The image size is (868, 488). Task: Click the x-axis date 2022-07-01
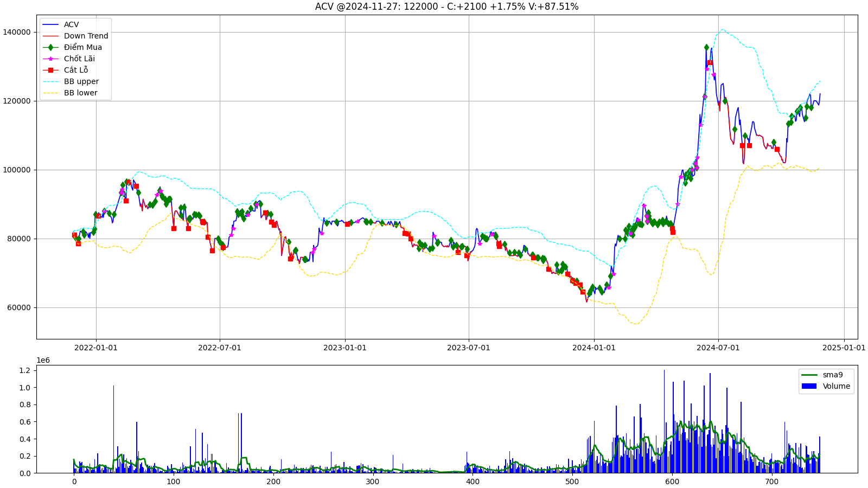220,348
